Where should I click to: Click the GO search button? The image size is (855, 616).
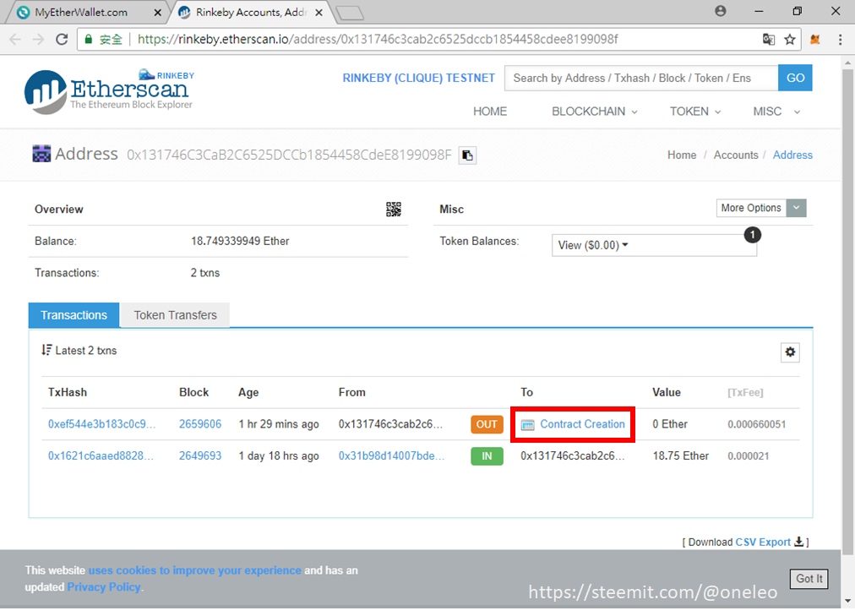point(795,78)
